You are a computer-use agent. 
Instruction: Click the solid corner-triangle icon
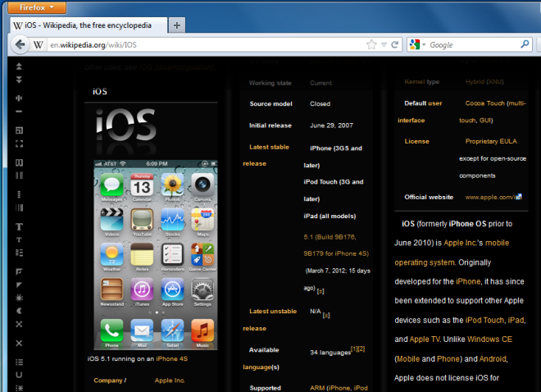pyautogui.click(x=19, y=285)
